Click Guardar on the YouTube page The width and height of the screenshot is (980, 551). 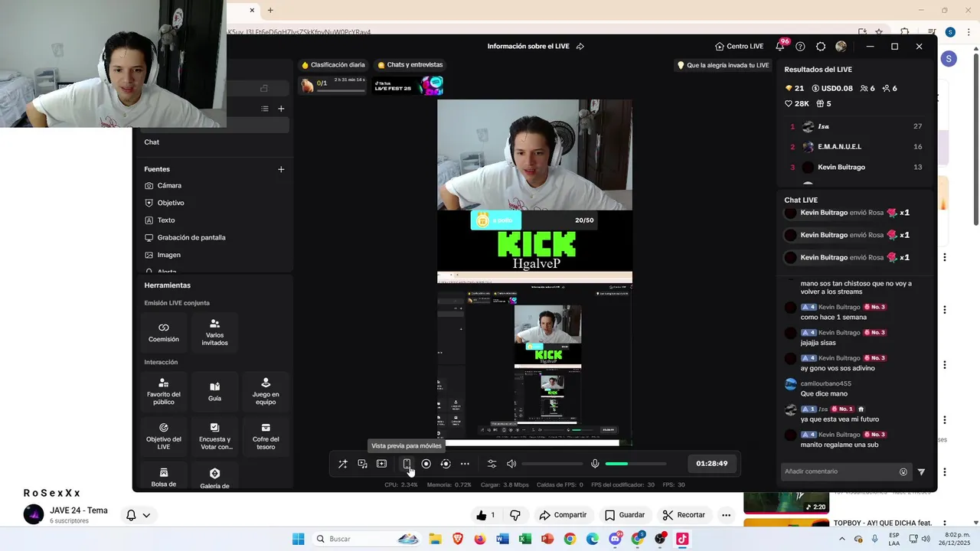[x=625, y=515]
